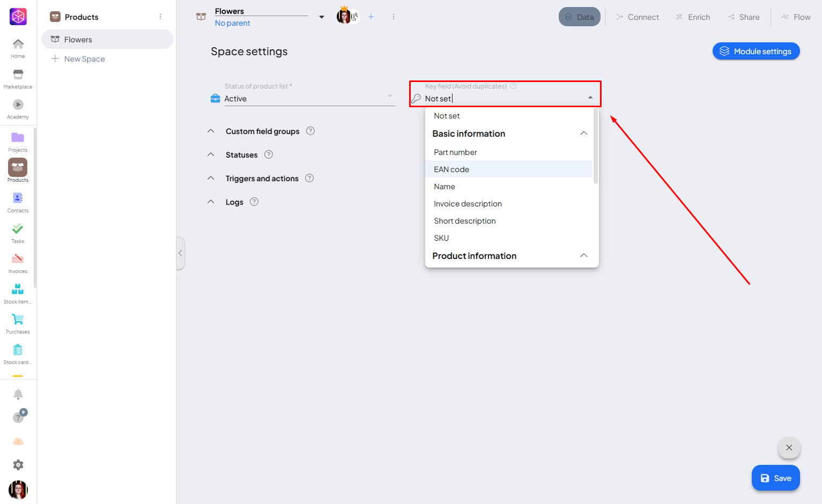Open the Status of product list dropdown

pyautogui.click(x=309, y=99)
